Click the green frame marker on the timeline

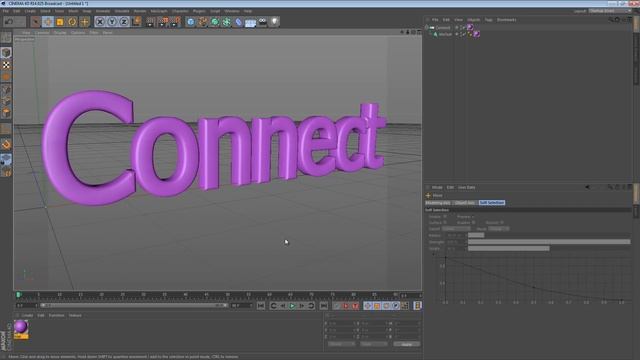[18, 294]
